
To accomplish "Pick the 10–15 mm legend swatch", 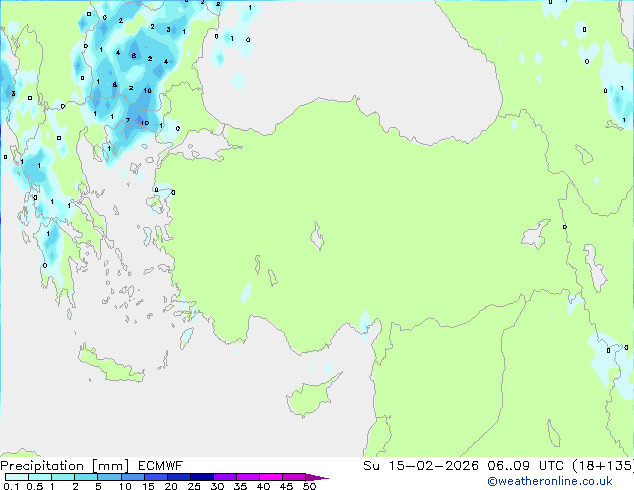I will pos(132,477).
